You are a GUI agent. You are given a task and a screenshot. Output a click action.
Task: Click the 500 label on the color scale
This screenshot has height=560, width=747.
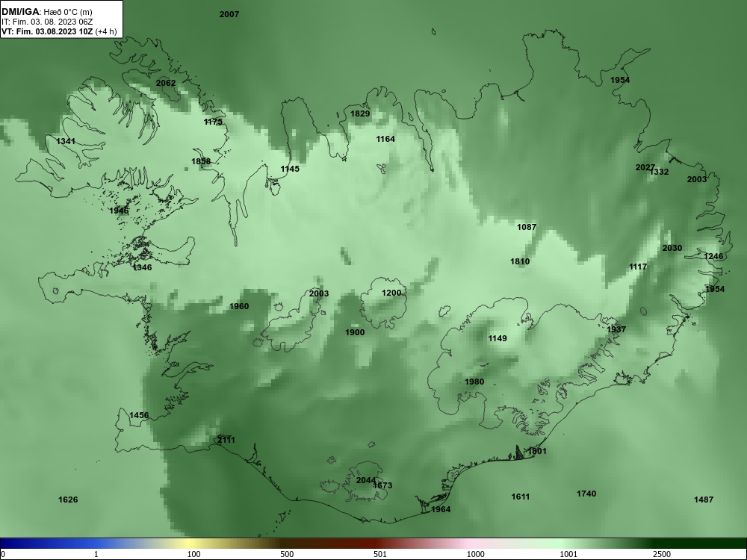287,554
